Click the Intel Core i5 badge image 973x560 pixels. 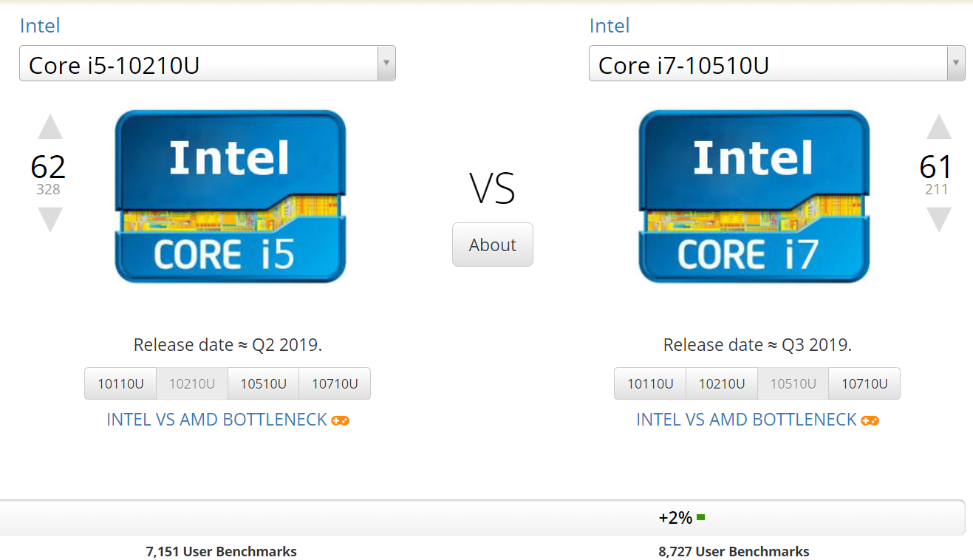[x=231, y=197]
